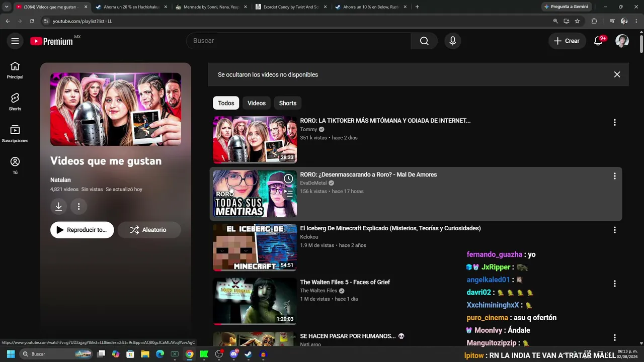
Task: Click into the YouTube Buscar search field
Action: pyautogui.click(x=299, y=41)
